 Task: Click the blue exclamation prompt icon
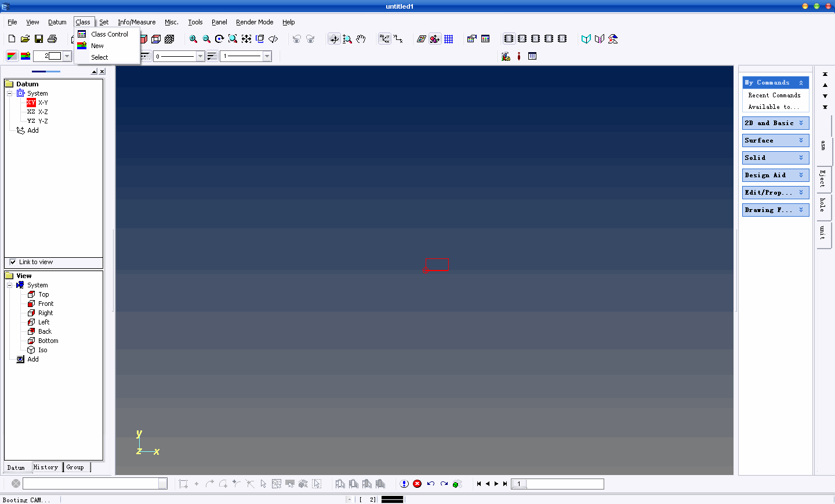click(x=405, y=484)
